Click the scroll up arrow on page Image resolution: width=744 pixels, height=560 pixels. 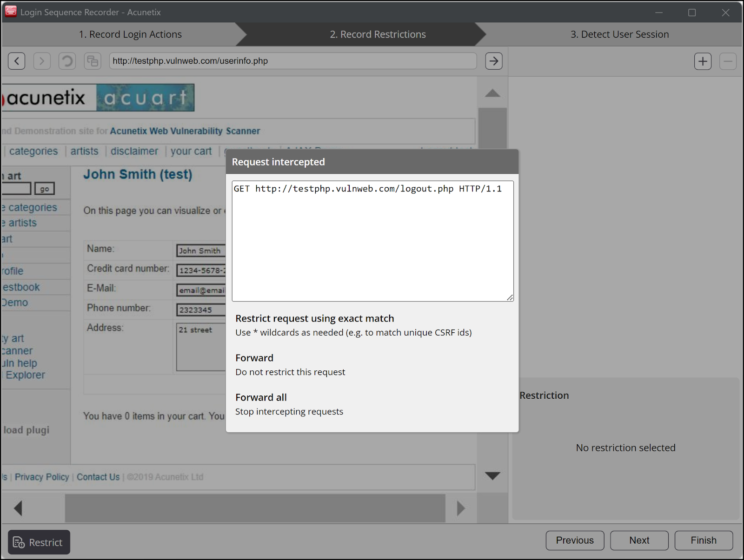(x=492, y=93)
